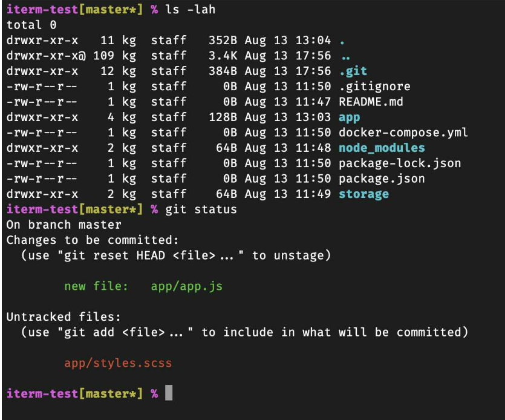Click the "Changes to be committed:" heading
505x420 pixels.
coord(93,240)
